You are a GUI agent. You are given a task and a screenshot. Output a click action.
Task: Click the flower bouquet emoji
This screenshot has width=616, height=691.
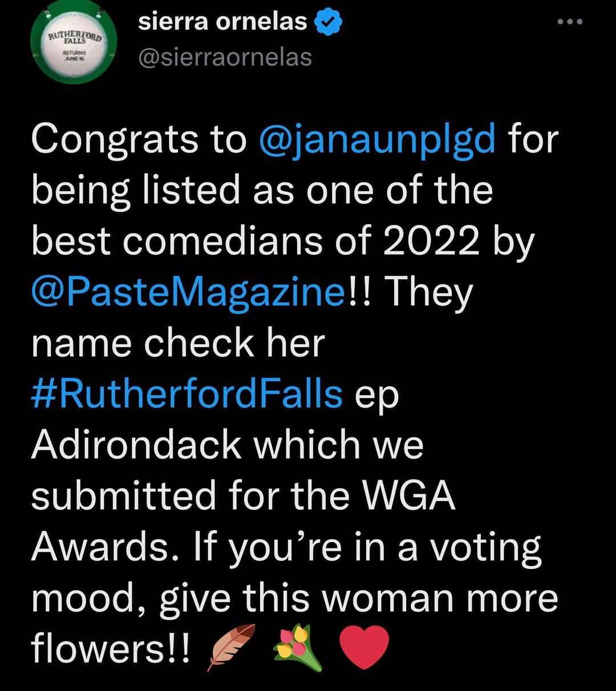click(299, 647)
